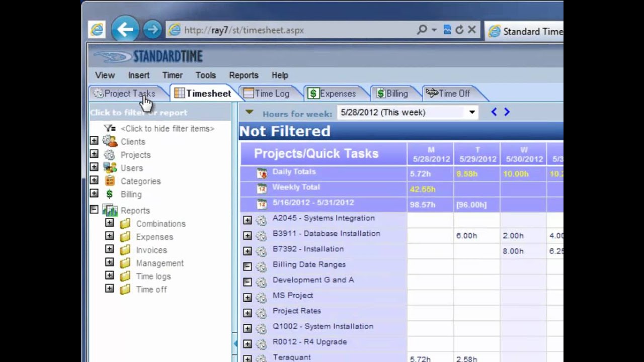Viewport: 644px width, 362px height.
Task: Click the Management folder icon
Action: tap(125, 262)
